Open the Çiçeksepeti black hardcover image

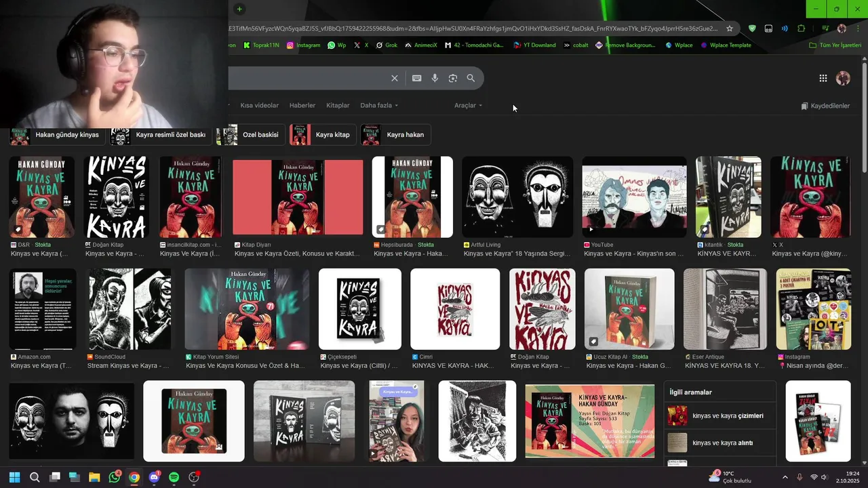click(x=360, y=309)
